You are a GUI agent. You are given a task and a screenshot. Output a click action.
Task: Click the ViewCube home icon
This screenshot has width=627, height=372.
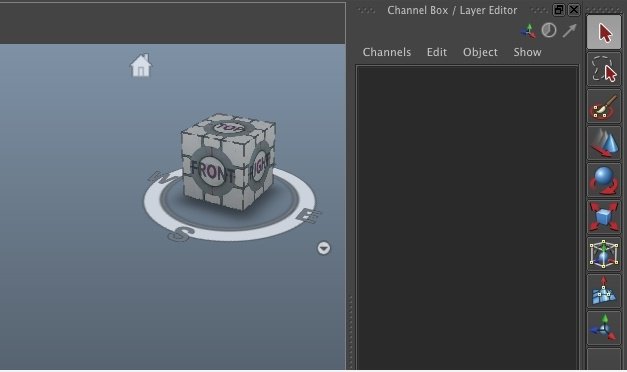(x=141, y=65)
